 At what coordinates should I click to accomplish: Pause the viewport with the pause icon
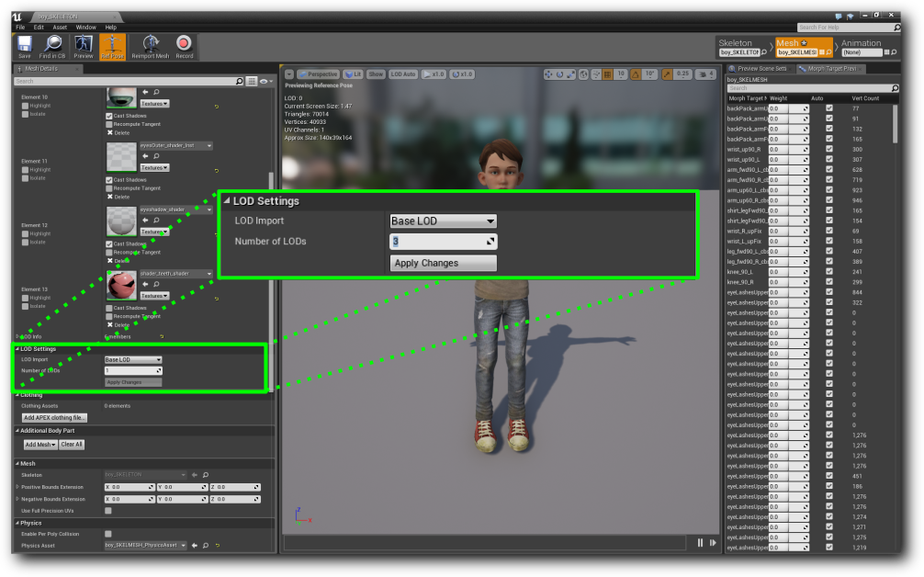[700, 543]
